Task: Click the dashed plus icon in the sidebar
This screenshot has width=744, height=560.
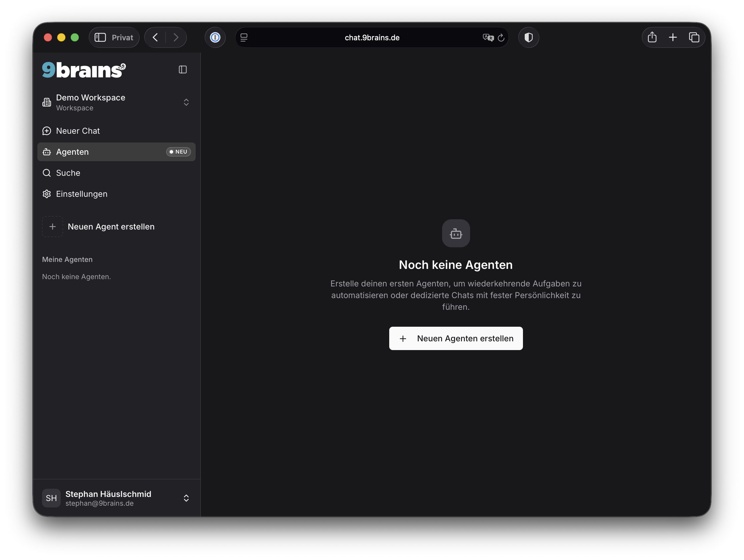Action: pyautogui.click(x=53, y=227)
